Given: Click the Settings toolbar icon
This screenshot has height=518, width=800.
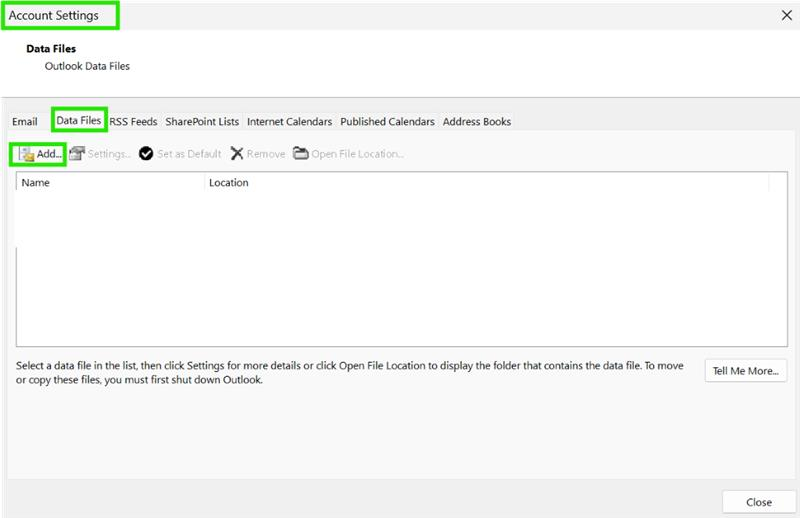Looking at the screenshot, I should (x=77, y=153).
